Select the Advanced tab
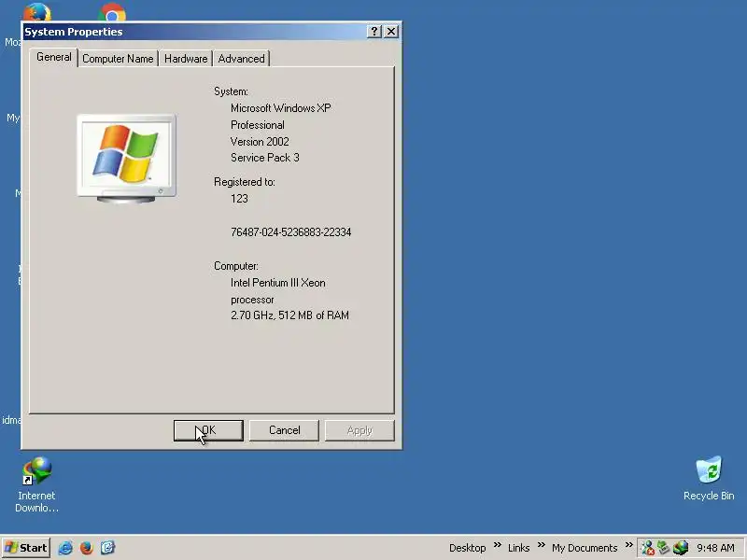747x560 pixels. (x=242, y=59)
